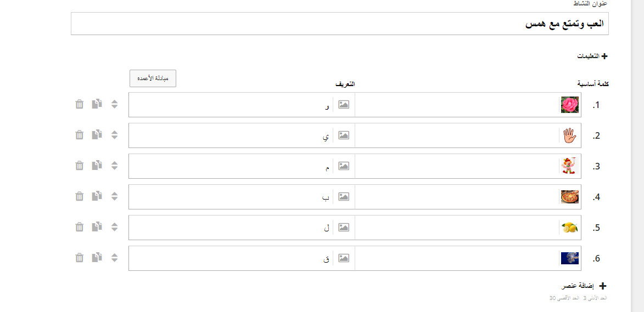Click the definition field containing ق
The image size is (644, 312).
click(231, 258)
